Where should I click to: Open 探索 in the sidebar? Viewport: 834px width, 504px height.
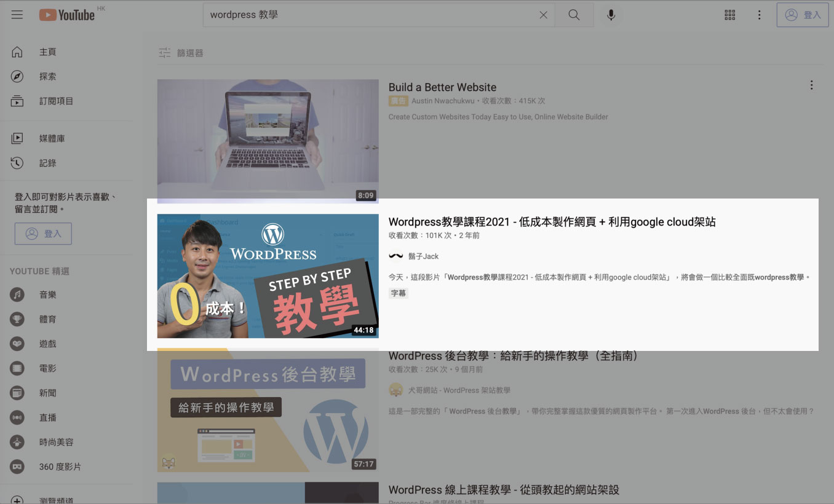tap(47, 77)
